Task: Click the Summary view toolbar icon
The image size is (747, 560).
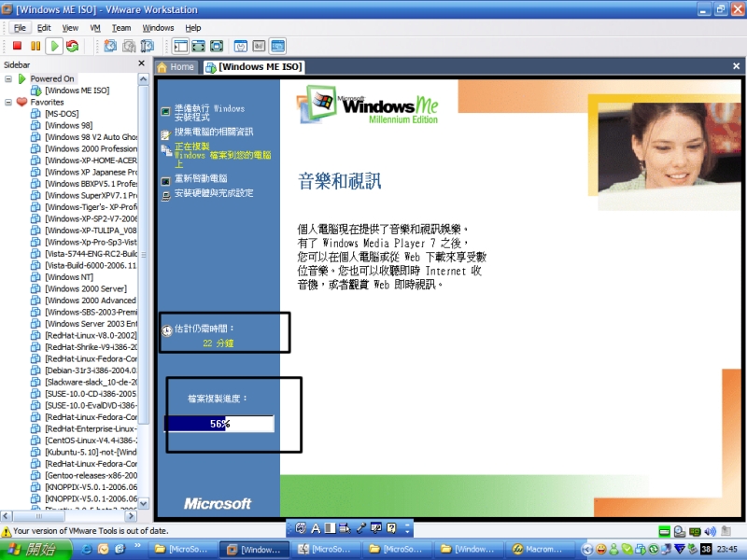Action: 241,46
